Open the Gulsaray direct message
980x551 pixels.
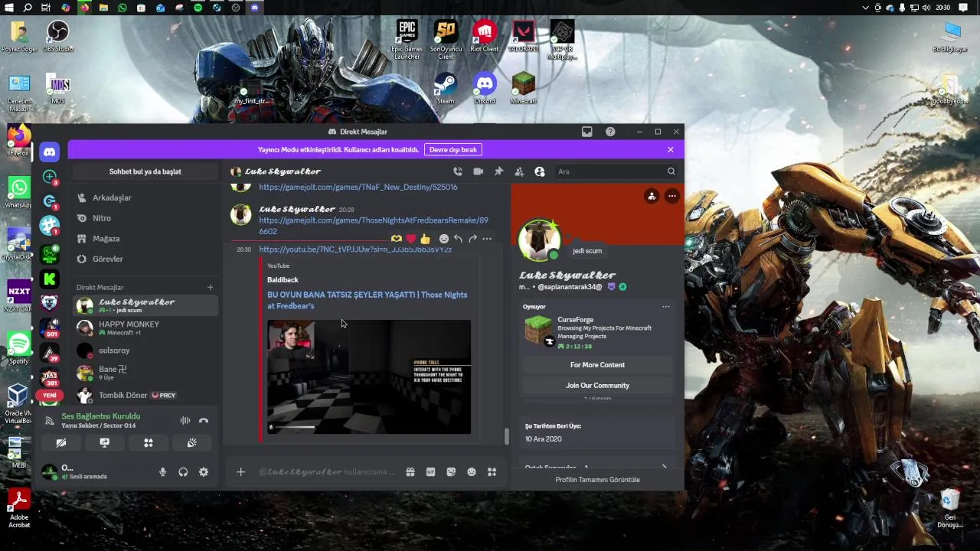(x=145, y=350)
